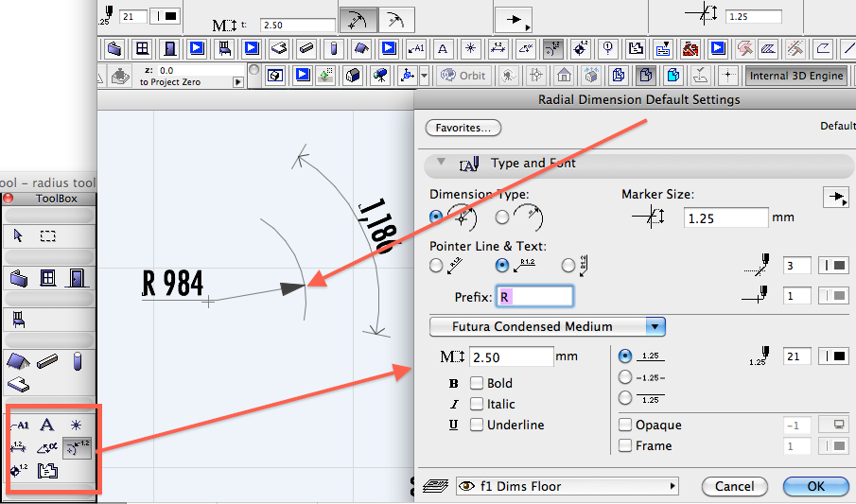The height and width of the screenshot is (504, 856).
Task: Select the Radial Dimension tool in ToolBox
Action: [77, 447]
